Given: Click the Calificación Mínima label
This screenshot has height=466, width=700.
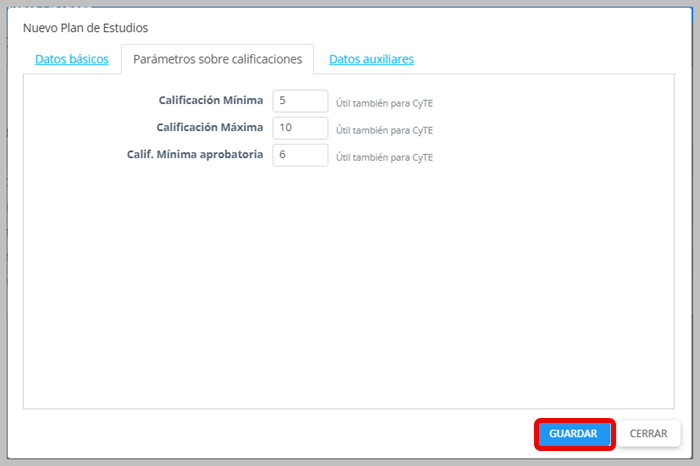Looking at the screenshot, I should [210, 101].
